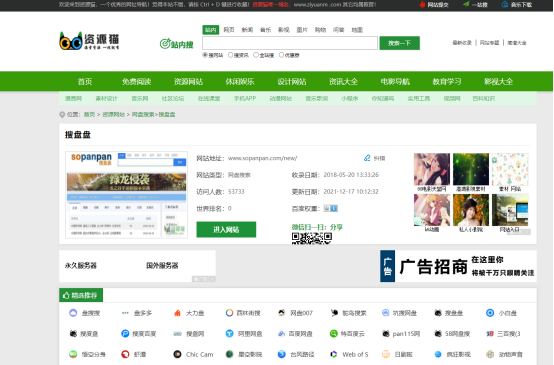Click the flame icon for 网站提交 in top bar

pos(422,5)
